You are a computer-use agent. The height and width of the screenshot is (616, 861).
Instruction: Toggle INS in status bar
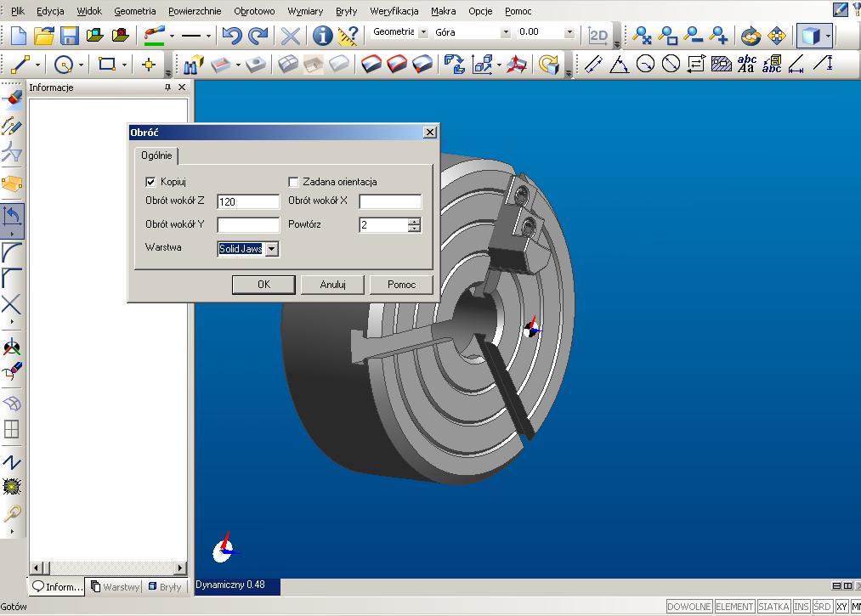[802, 607]
